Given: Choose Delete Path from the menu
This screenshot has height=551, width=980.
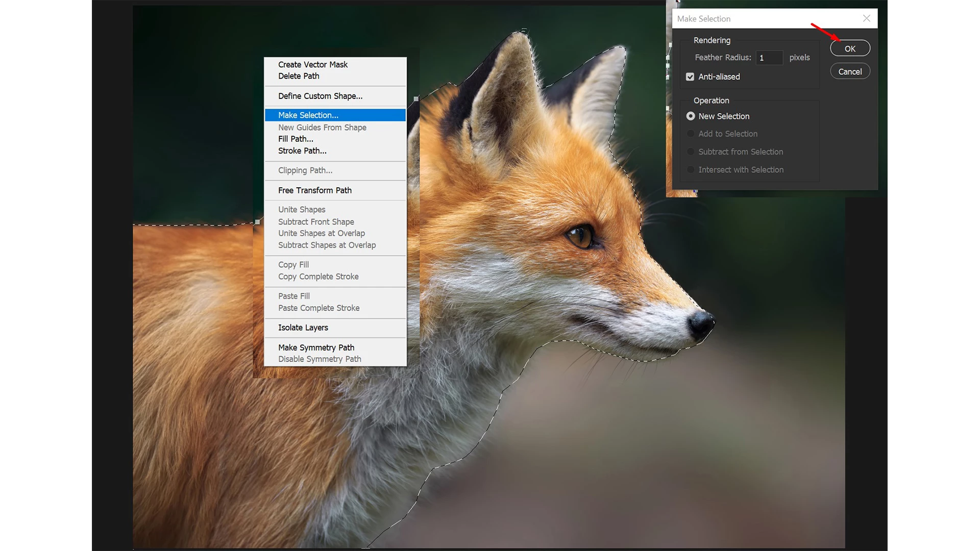Looking at the screenshot, I should [299, 76].
